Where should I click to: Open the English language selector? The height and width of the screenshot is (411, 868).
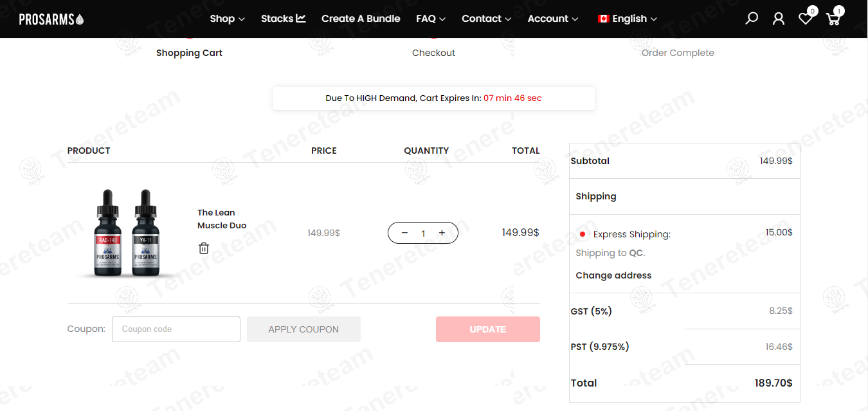628,19
